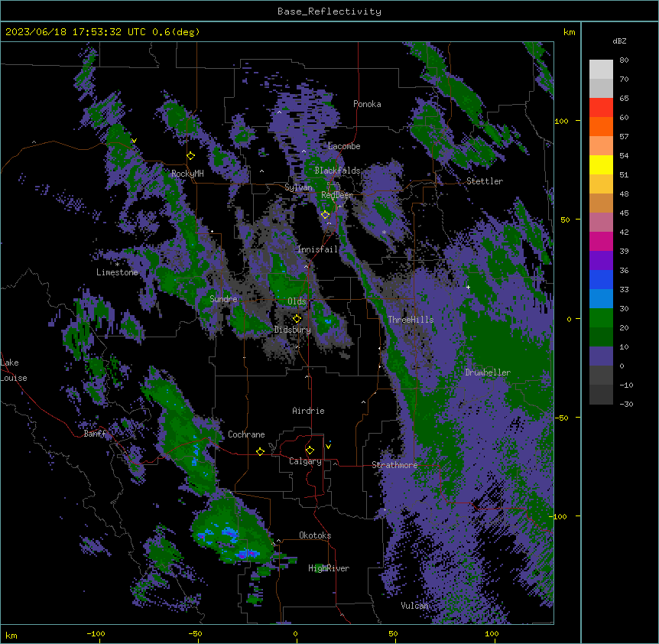Click the yellow diamond marker above Calgary label
Screen dimensions: 659x644
click(x=310, y=450)
